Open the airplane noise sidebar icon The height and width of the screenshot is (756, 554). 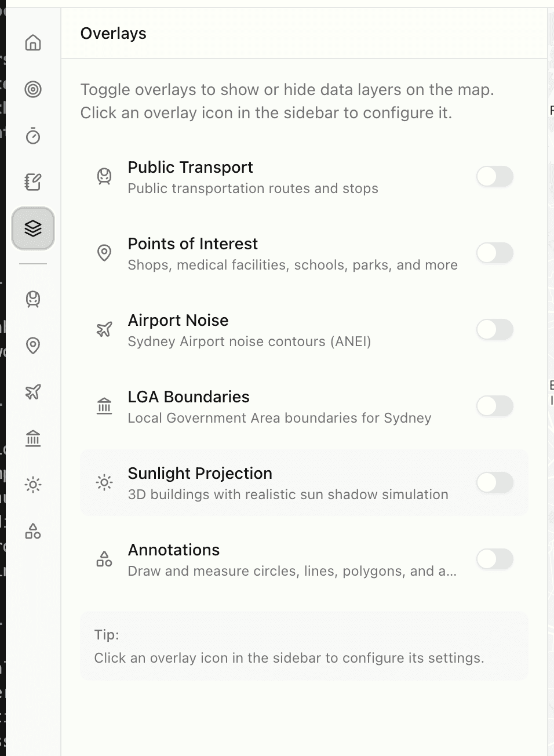coord(33,392)
